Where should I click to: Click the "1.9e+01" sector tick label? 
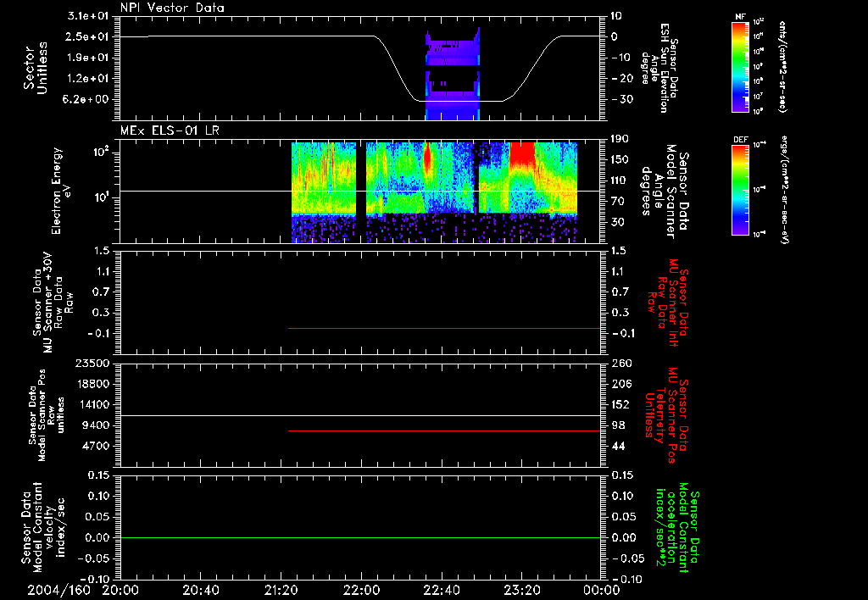88,58
